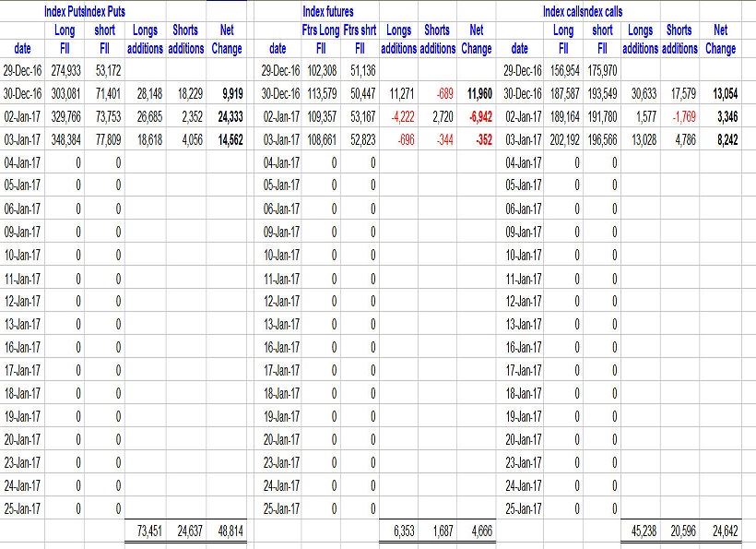Select the Index Puts total longs cell 73,451
Screen dimensions: 756x549
coord(146,531)
